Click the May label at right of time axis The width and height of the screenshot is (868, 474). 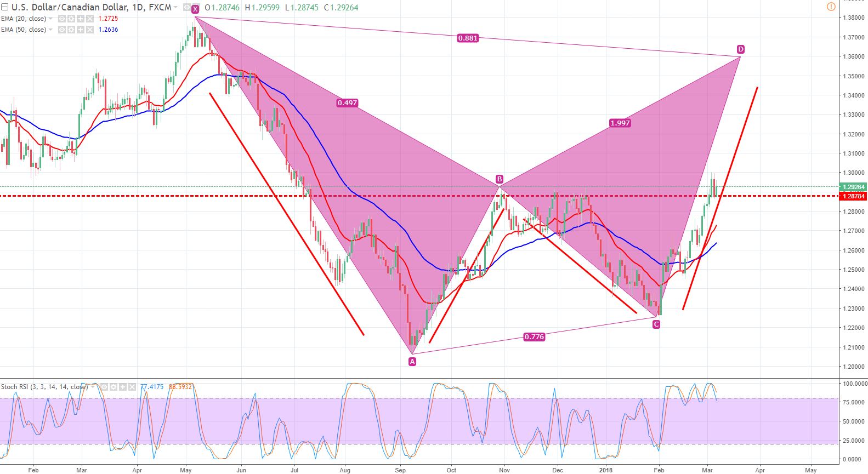[x=810, y=470]
